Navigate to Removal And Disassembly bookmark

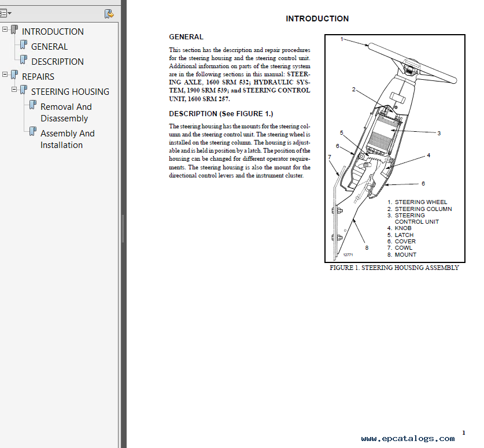pos(66,113)
